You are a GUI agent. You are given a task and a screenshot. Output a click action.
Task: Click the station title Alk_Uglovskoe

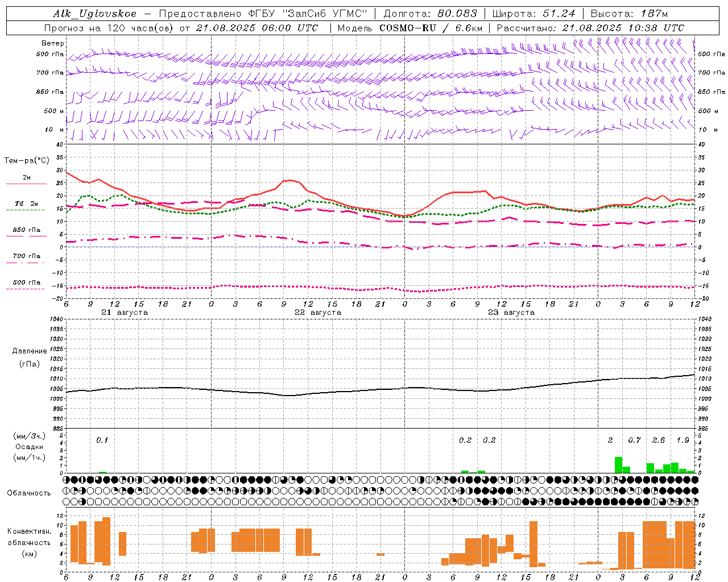[x=95, y=14]
